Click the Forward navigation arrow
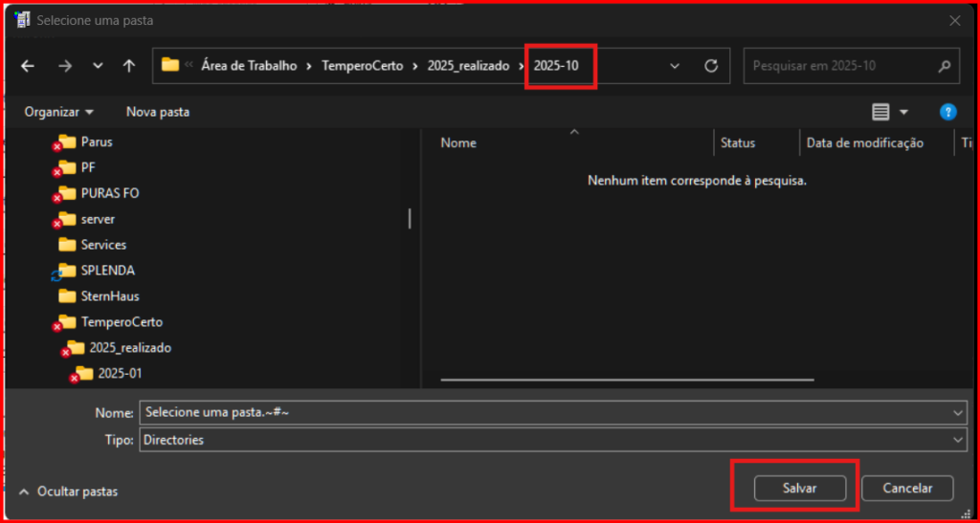980x523 pixels. [x=64, y=66]
